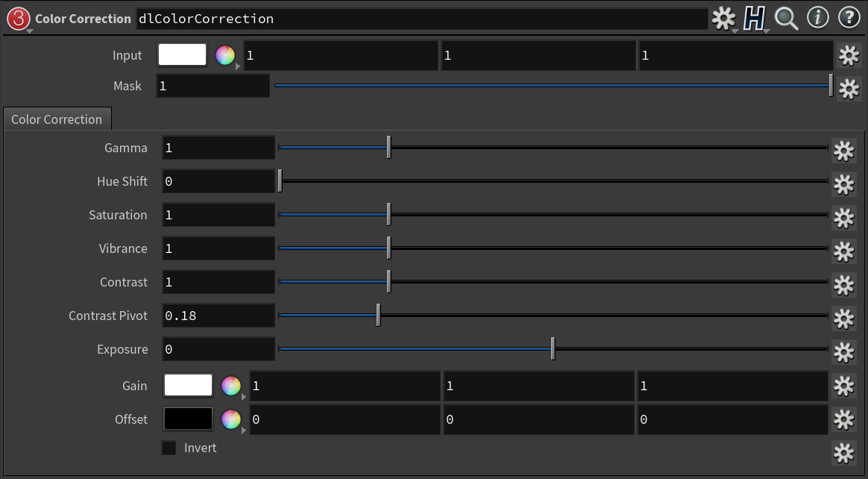The width and height of the screenshot is (868, 479).
Task: Click the Houdini H help icon
Action: [x=755, y=19]
